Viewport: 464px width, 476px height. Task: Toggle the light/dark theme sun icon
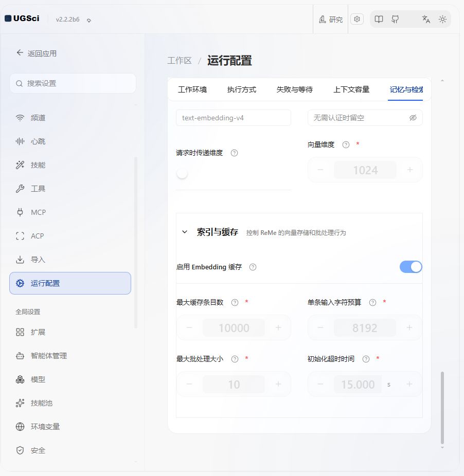[x=442, y=20]
